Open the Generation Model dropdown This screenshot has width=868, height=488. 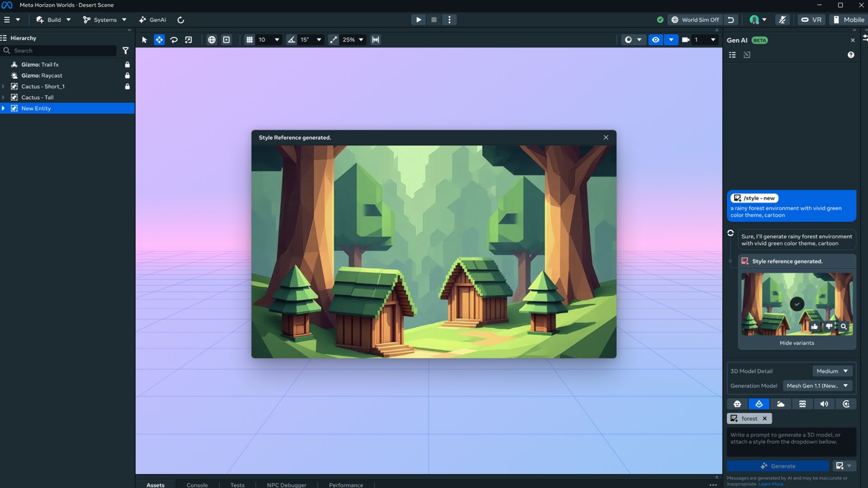[817, 385]
